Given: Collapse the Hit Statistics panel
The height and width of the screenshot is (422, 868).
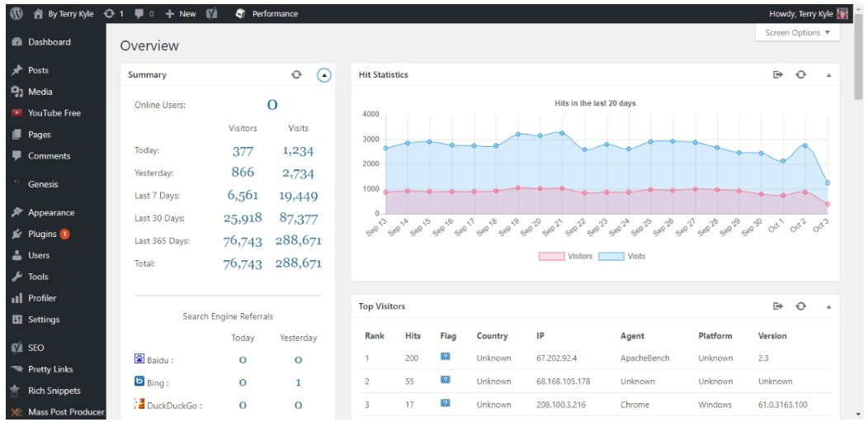Looking at the screenshot, I should click(x=828, y=75).
